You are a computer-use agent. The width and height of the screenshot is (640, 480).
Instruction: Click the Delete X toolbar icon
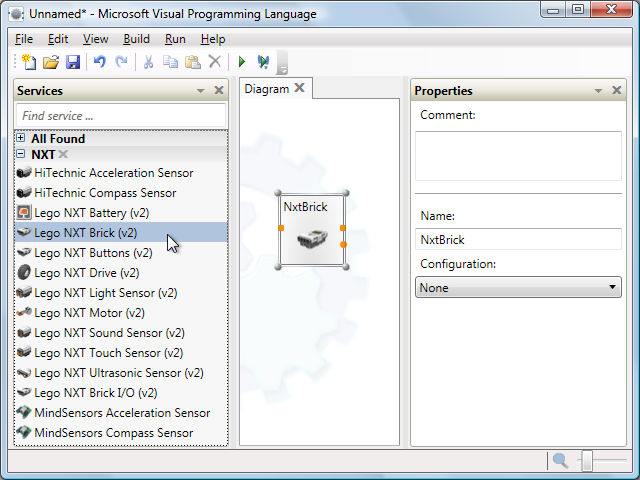(215, 62)
